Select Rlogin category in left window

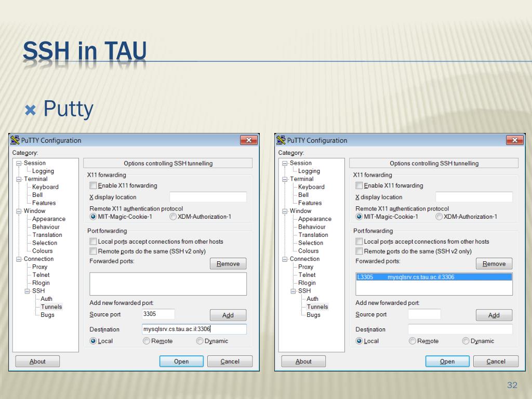(41, 283)
